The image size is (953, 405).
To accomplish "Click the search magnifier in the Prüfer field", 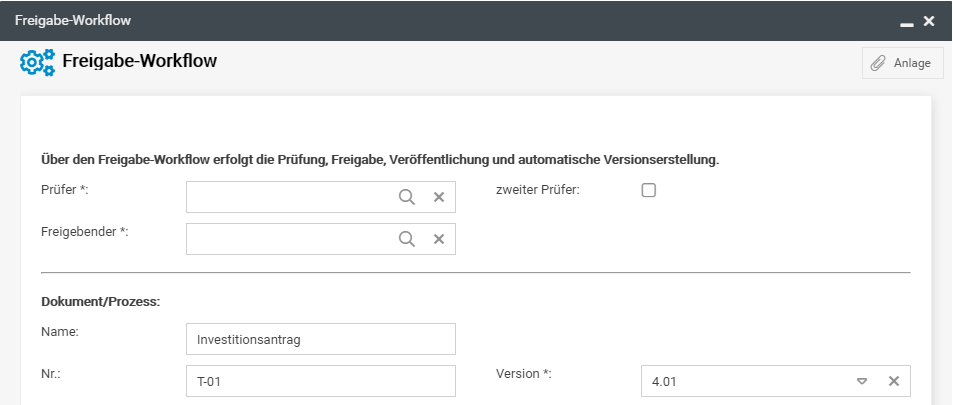I will (x=406, y=197).
